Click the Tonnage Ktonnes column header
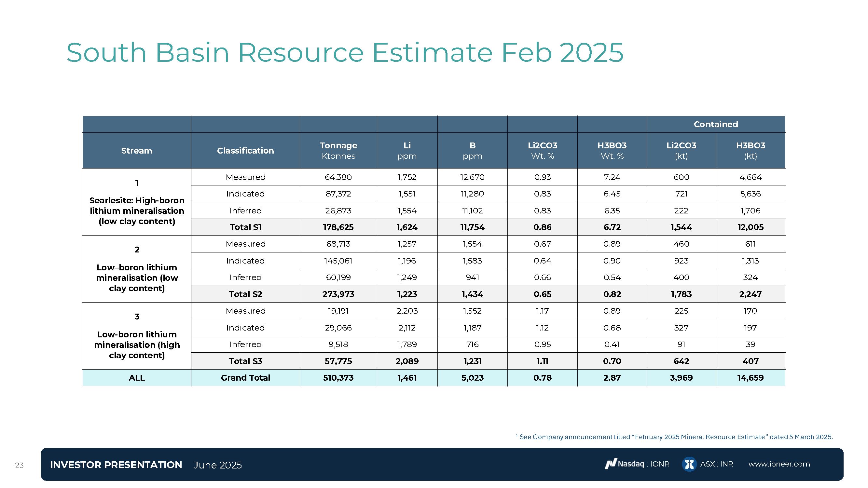The width and height of the screenshot is (868, 488). [338, 151]
